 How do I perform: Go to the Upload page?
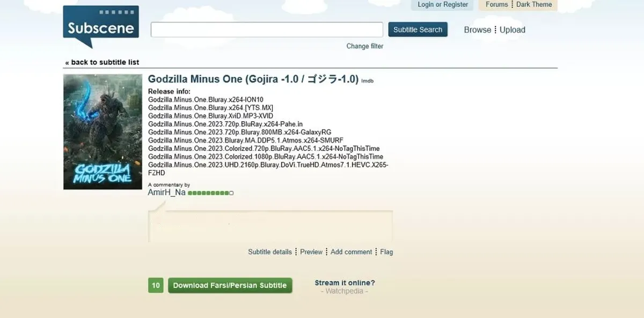pos(513,30)
